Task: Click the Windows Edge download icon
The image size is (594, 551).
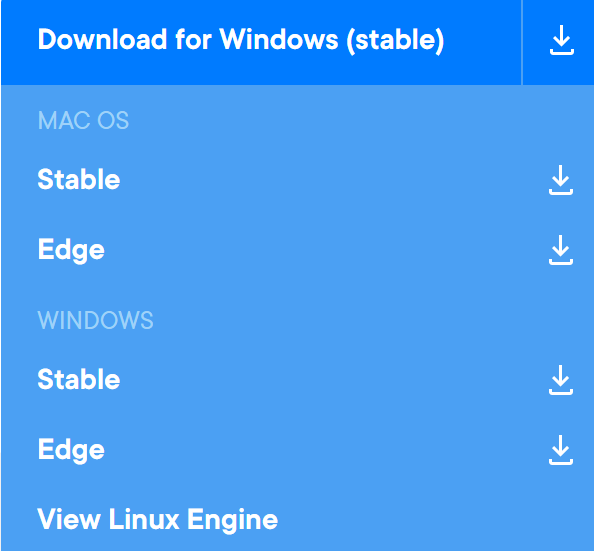Action: pos(561,450)
